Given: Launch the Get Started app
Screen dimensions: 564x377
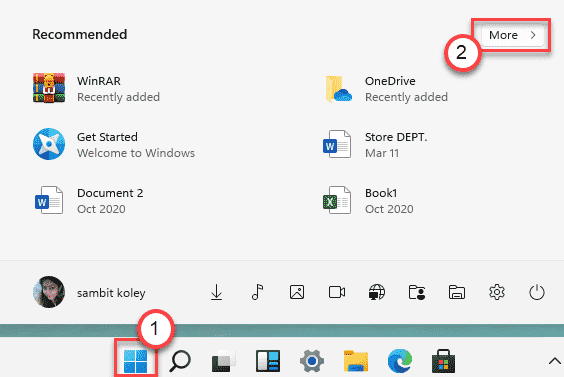Looking at the screenshot, I should 114,145.
